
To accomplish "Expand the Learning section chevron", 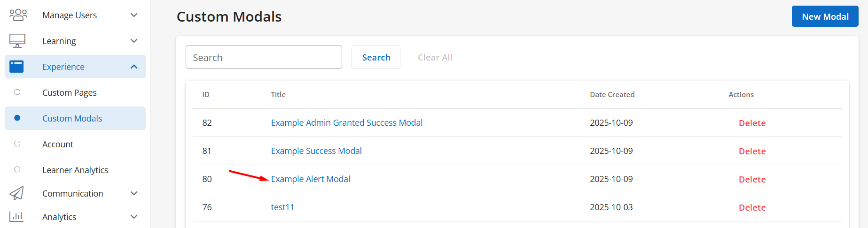I will pyautogui.click(x=134, y=41).
